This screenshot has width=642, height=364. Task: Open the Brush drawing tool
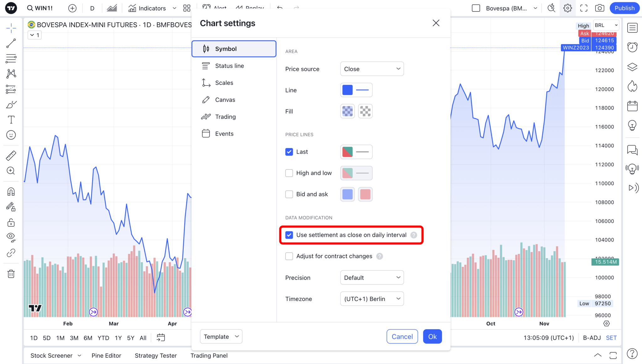(11, 104)
